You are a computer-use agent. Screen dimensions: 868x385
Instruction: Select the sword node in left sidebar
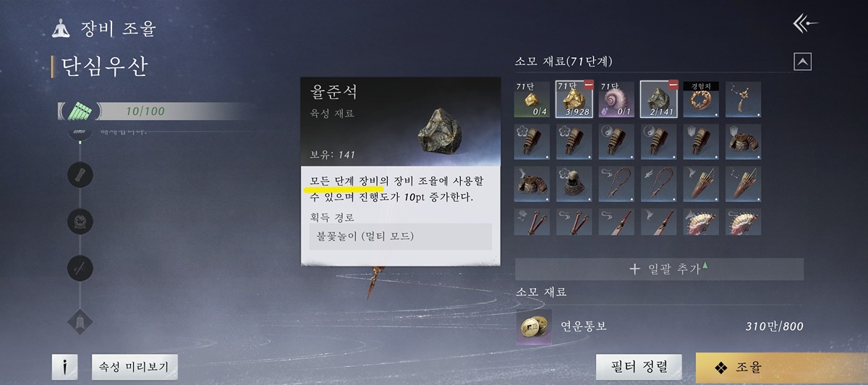coord(80,268)
